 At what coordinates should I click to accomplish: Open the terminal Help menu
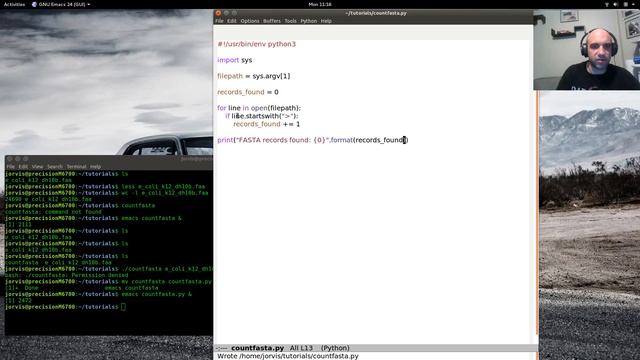(96, 167)
